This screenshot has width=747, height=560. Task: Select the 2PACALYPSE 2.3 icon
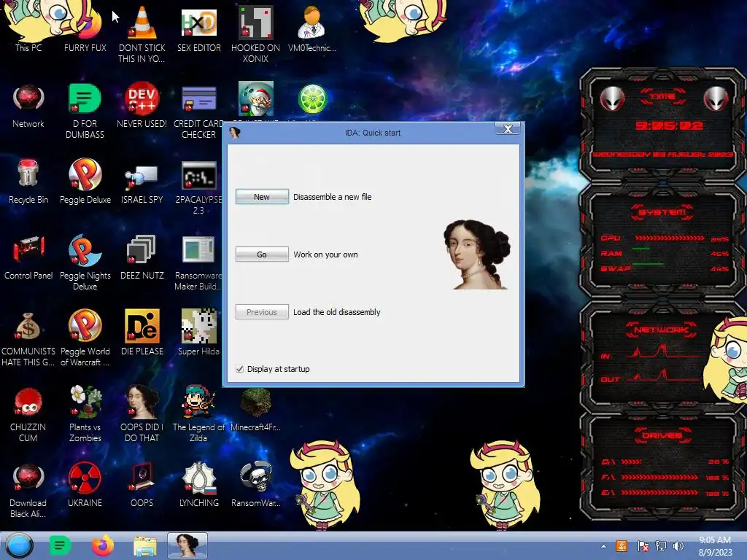(198, 187)
